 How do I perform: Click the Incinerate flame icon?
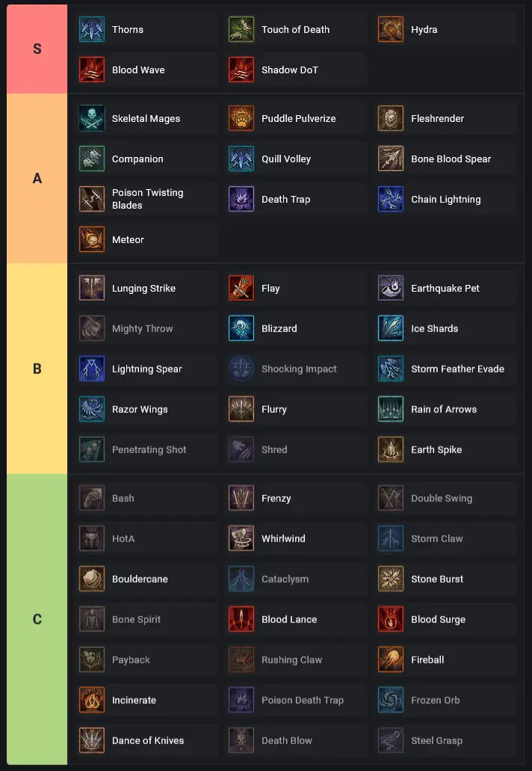pyautogui.click(x=92, y=700)
